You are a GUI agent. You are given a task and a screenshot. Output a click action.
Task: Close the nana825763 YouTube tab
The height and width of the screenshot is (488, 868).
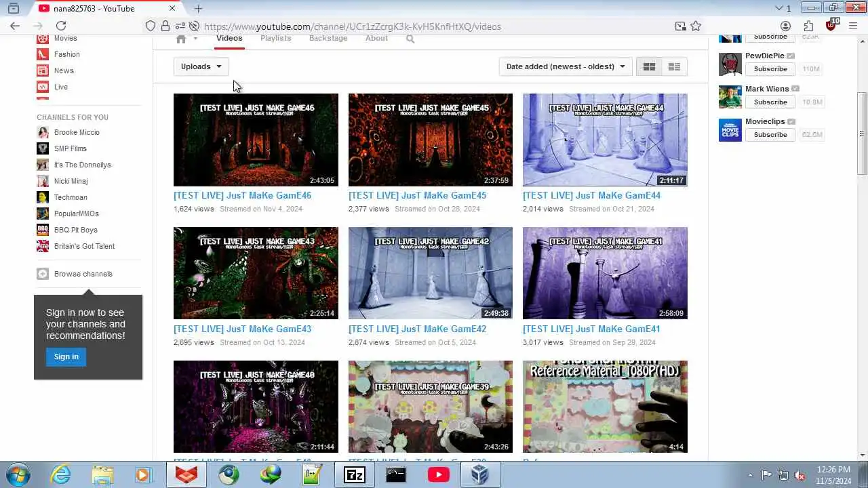tap(172, 8)
